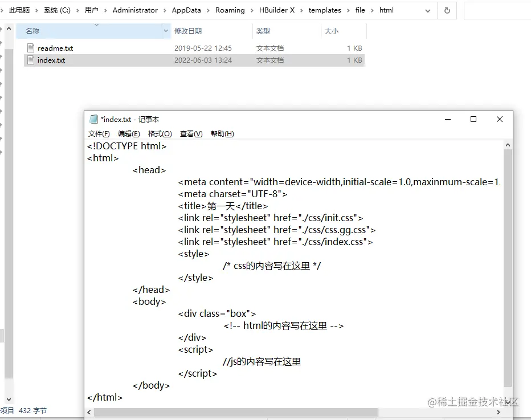Expand the chevron after HBuilder X in path

[301, 10]
